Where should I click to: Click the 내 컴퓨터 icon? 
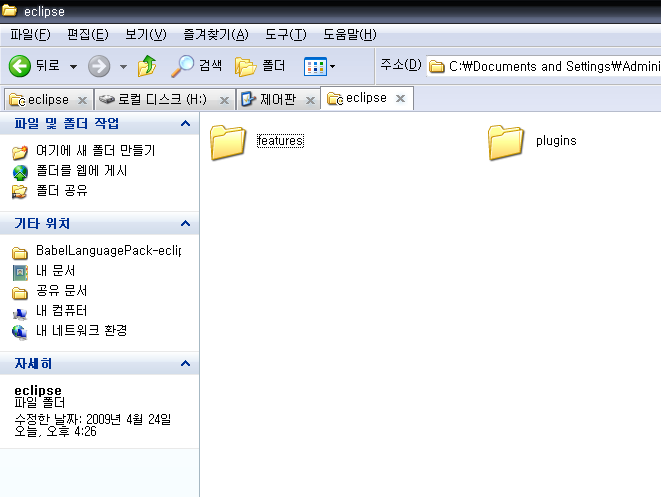(20, 313)
